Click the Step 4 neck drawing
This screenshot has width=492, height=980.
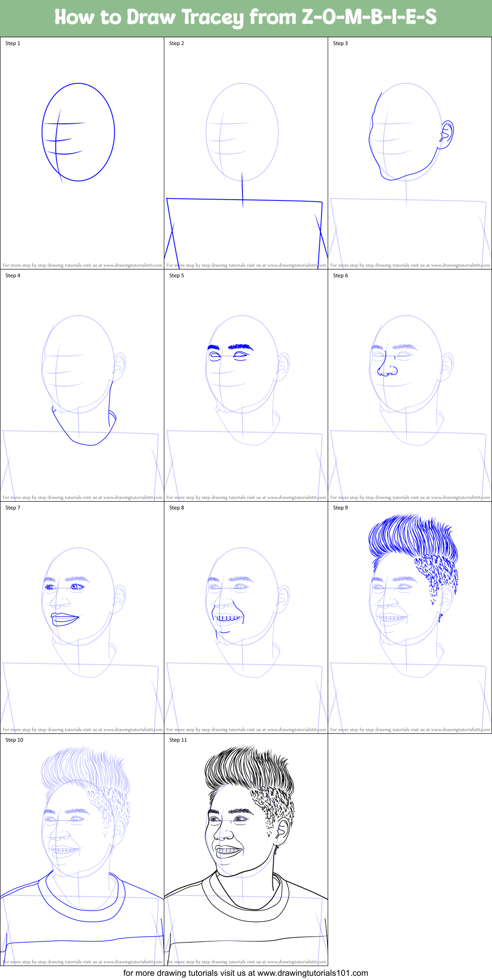click(x=84, y=413)
